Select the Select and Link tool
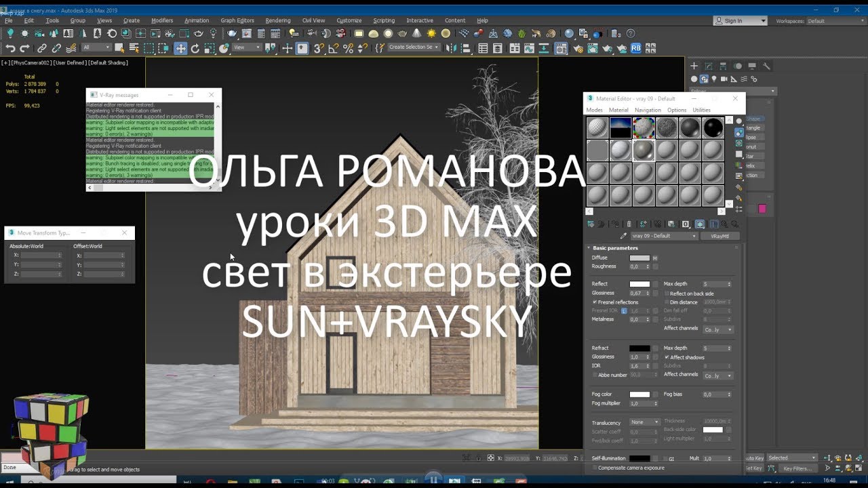868x488 pixels. coord(41,48)
